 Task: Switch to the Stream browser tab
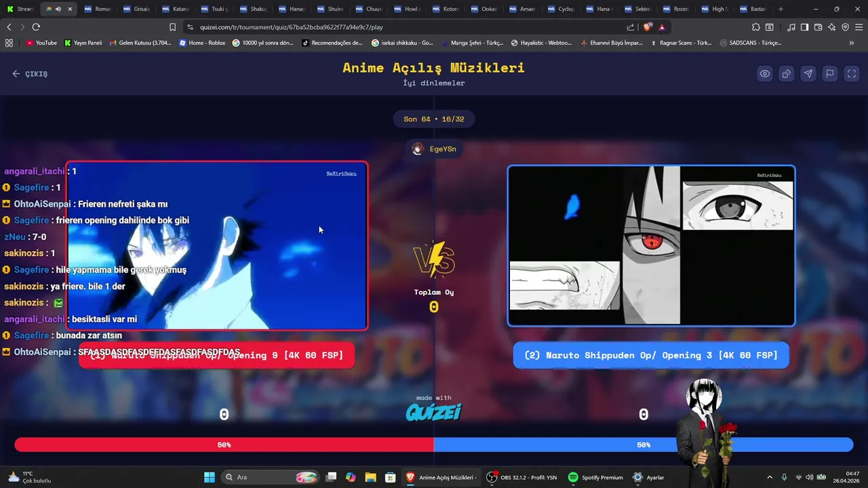tap(20, 9)
